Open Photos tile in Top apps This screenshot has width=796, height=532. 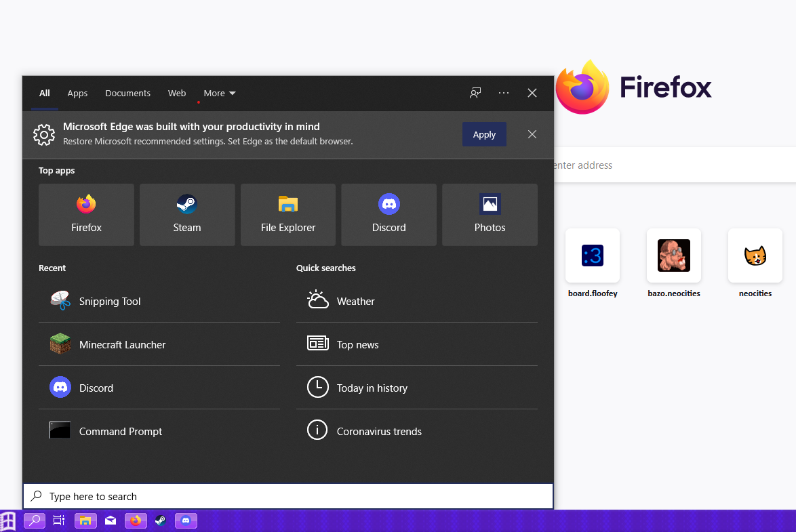tap(490, 215)
